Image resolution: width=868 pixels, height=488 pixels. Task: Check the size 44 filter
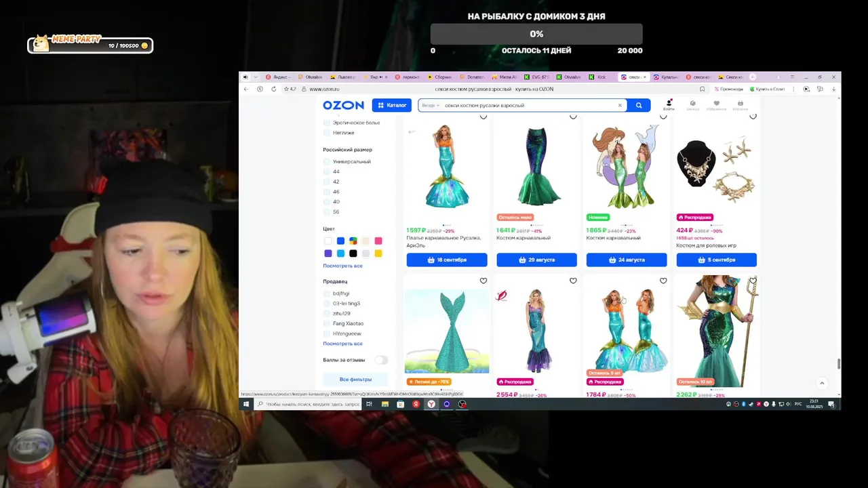coord(327,171)
